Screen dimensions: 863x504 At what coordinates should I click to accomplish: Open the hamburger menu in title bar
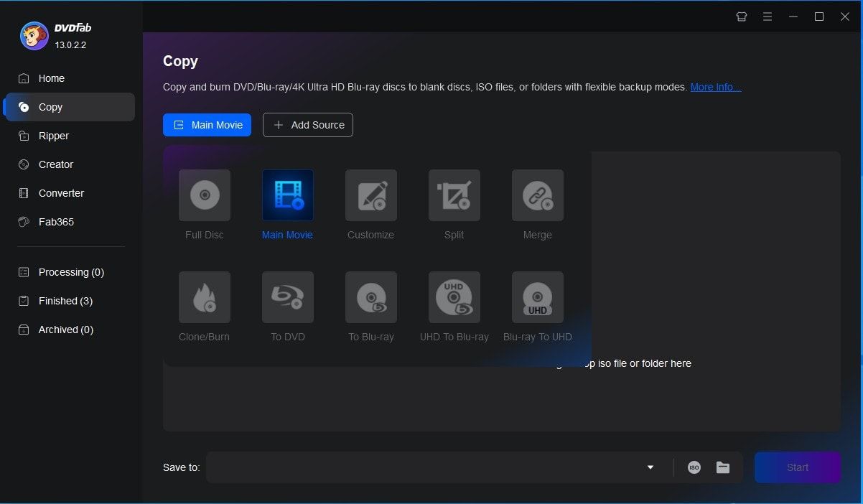point(768,17)
